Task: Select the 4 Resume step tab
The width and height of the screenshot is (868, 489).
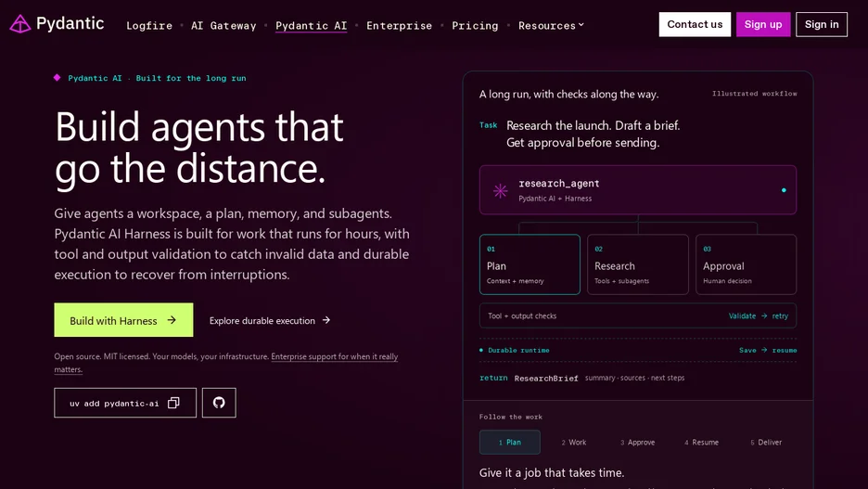Action: pos(701,442)
